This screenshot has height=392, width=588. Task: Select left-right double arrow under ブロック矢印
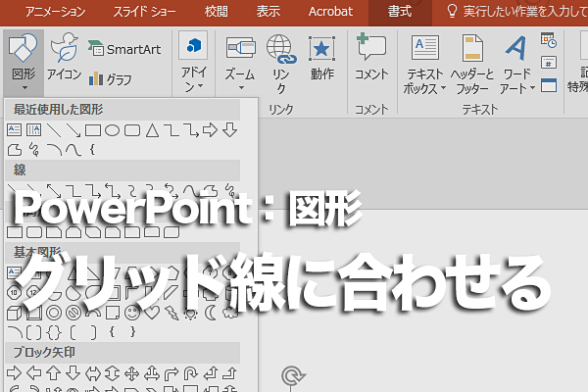tap(93, 373)
